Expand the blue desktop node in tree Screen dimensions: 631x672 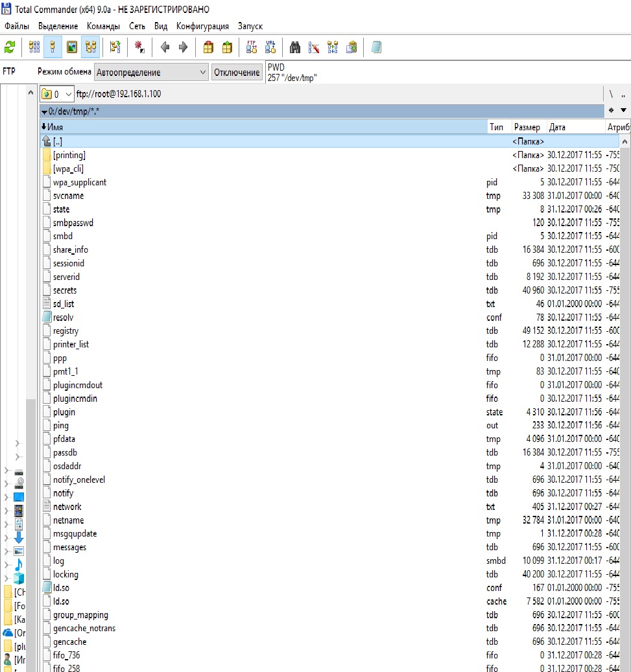6,497
